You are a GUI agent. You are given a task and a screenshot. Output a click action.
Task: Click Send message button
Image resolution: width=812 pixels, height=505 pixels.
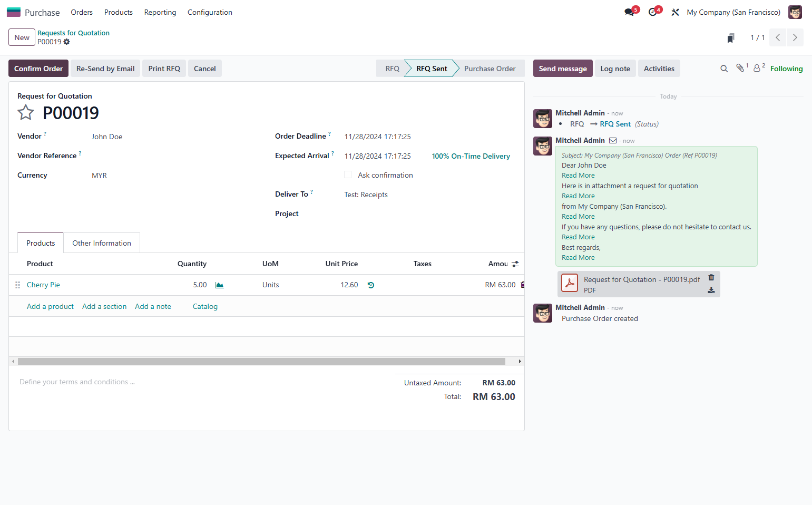563,69
